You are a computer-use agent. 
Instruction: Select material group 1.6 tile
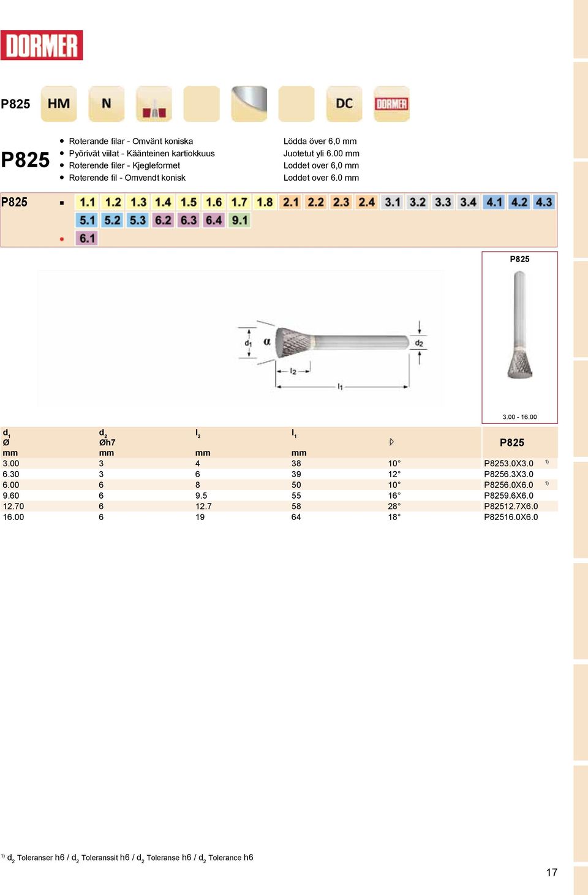tap(214, 202)
